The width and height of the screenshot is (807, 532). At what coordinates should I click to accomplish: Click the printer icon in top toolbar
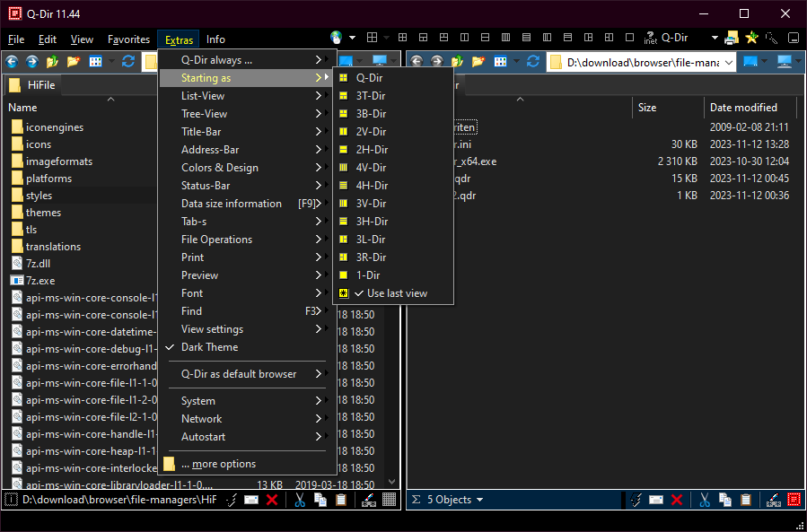pos(732,38)
